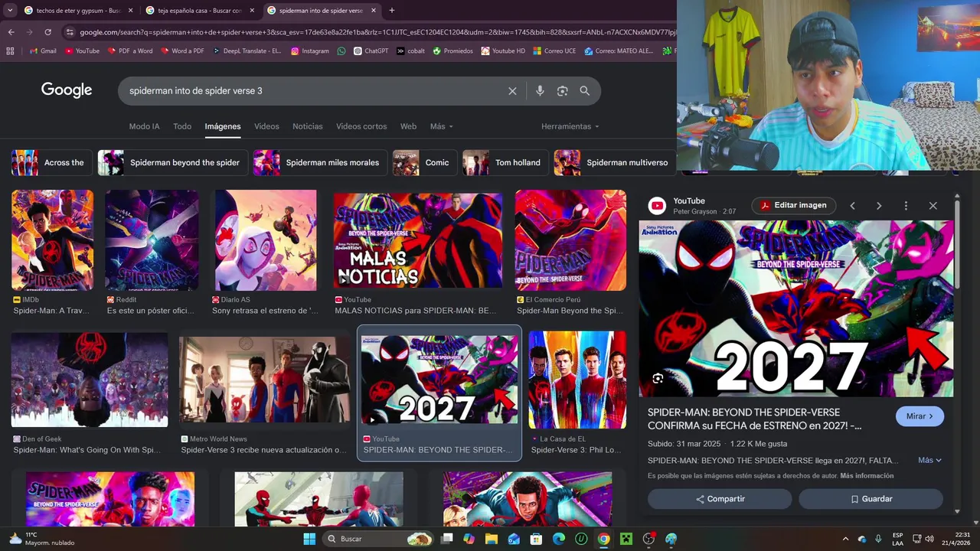Open the Gmail bookmark
The height and width of the screenshot is (551, 980).
point(43,51)
